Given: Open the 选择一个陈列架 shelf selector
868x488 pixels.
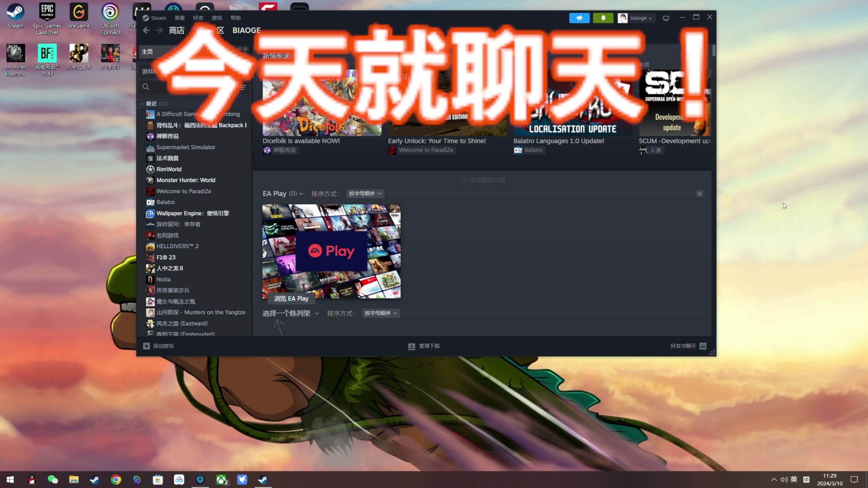Looking at the screenshot, I should point(290,313).
